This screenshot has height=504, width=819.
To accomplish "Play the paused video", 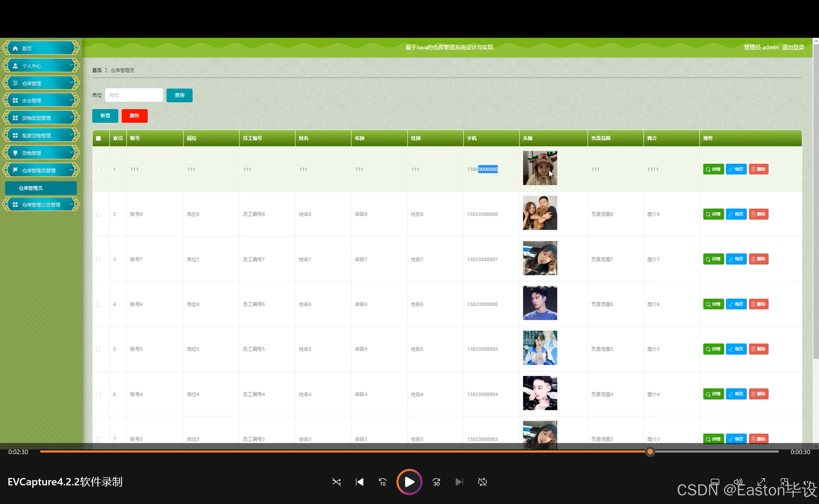I will pos(409,482).
